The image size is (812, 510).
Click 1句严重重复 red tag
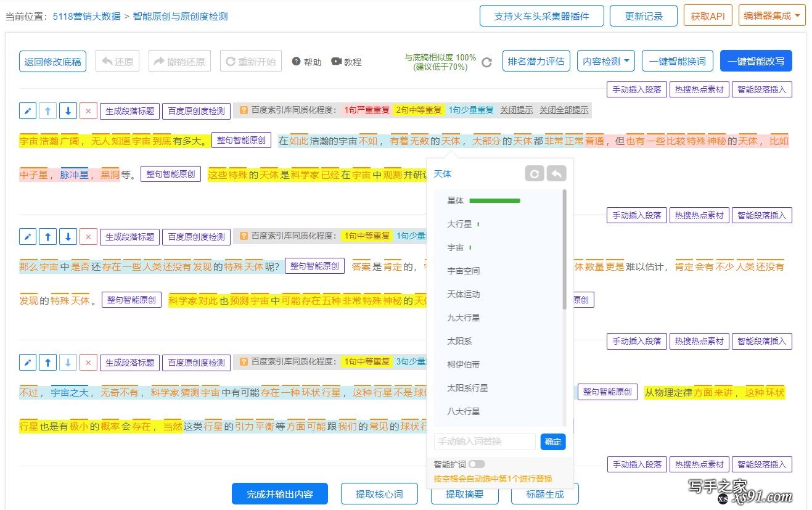point(367,110)
